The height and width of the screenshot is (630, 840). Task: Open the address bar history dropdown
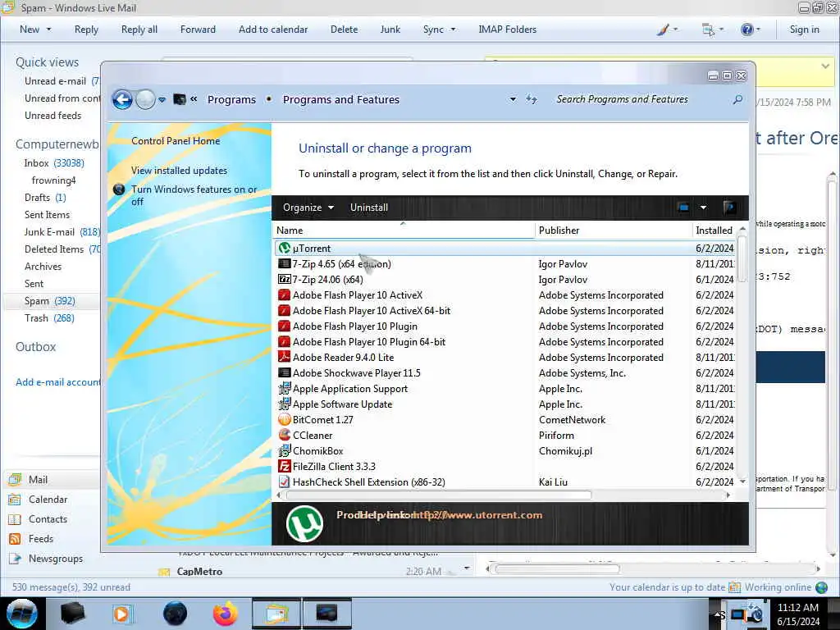[513, 99]
